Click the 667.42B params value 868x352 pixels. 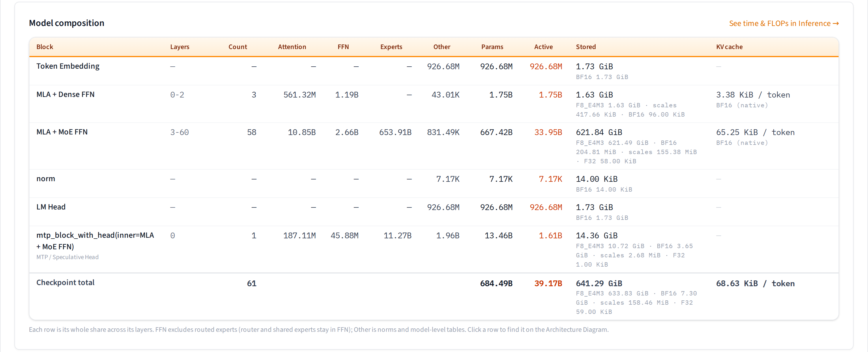(x=496, y=132)
